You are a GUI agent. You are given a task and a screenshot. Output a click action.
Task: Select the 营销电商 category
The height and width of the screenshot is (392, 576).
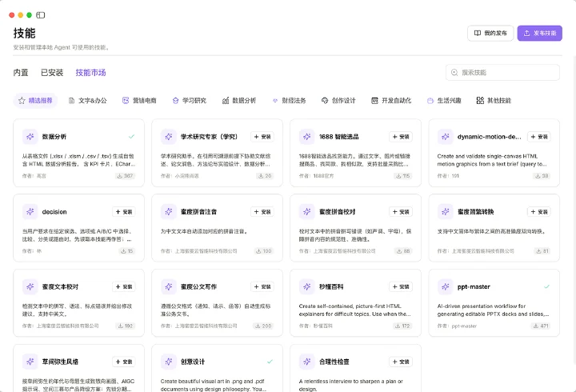pyautogui.click(x=139, y=100)
